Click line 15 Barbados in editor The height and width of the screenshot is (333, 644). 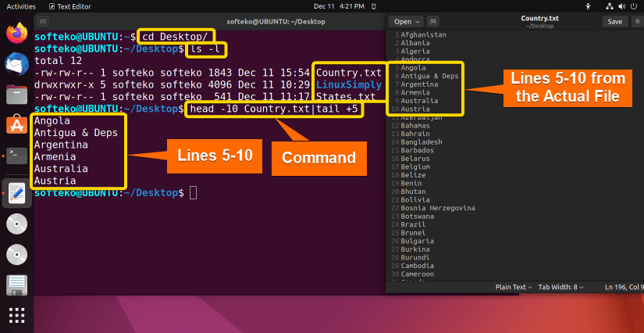point(418,150)
